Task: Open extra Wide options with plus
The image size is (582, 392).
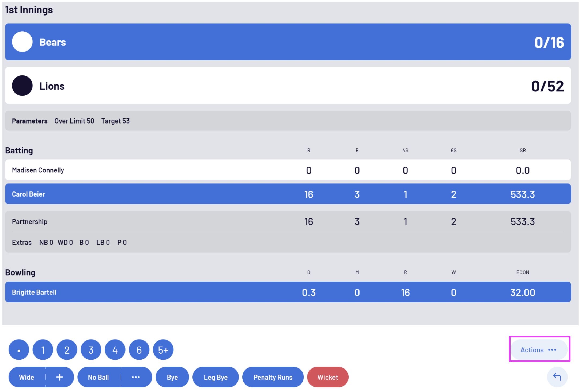Action: (59, 377)
